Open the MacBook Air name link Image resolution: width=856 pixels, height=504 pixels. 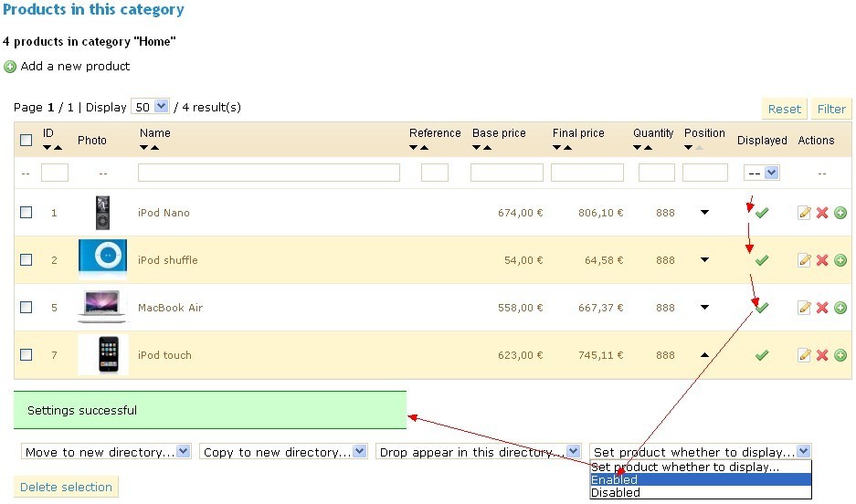coord(170,308)
